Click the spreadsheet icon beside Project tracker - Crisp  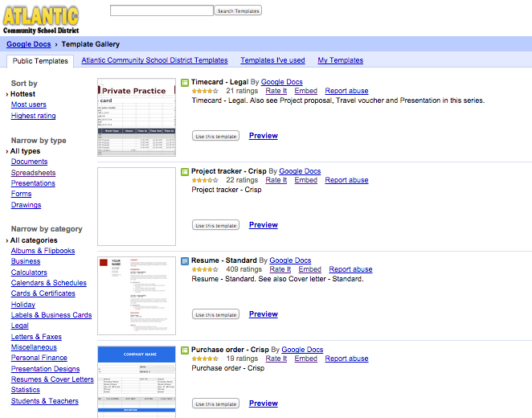pos(185,172)
